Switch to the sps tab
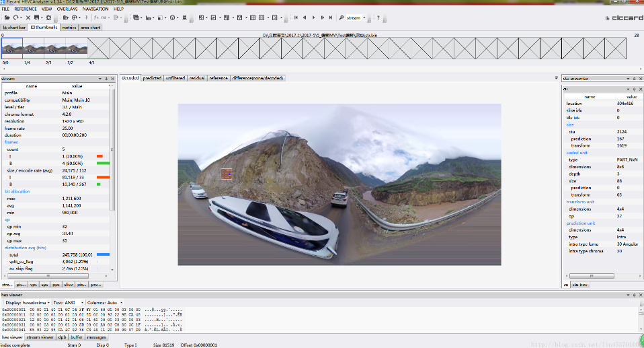 44,285
